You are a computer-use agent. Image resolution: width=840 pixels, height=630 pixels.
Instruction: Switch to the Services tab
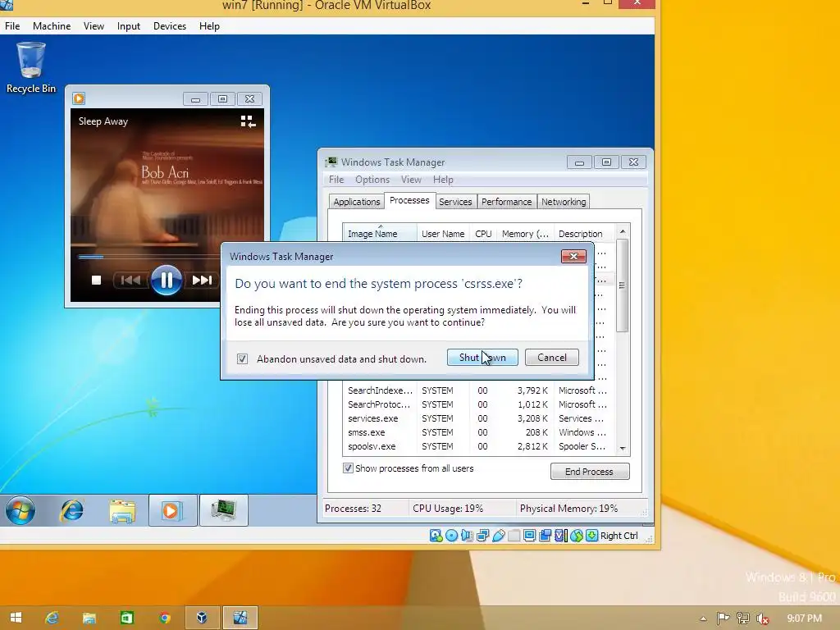tap(455, 202)
